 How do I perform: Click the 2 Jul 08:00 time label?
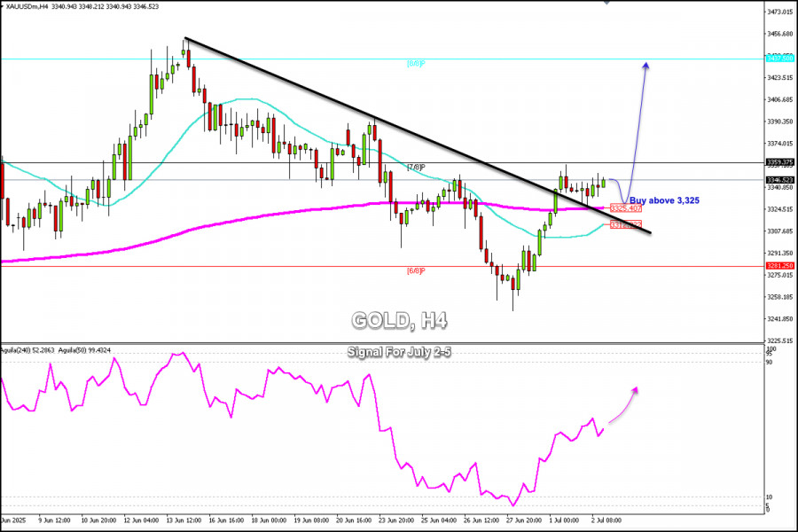click(x=606, y=520)
